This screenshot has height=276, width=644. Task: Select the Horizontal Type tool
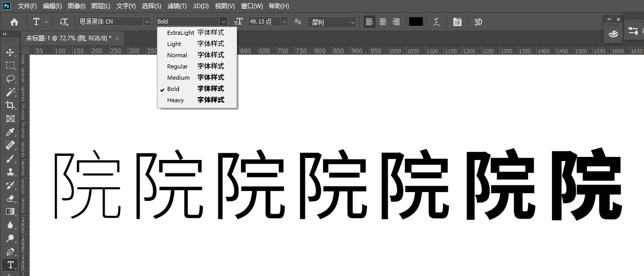pyautogui.click(x=10, y=265)
